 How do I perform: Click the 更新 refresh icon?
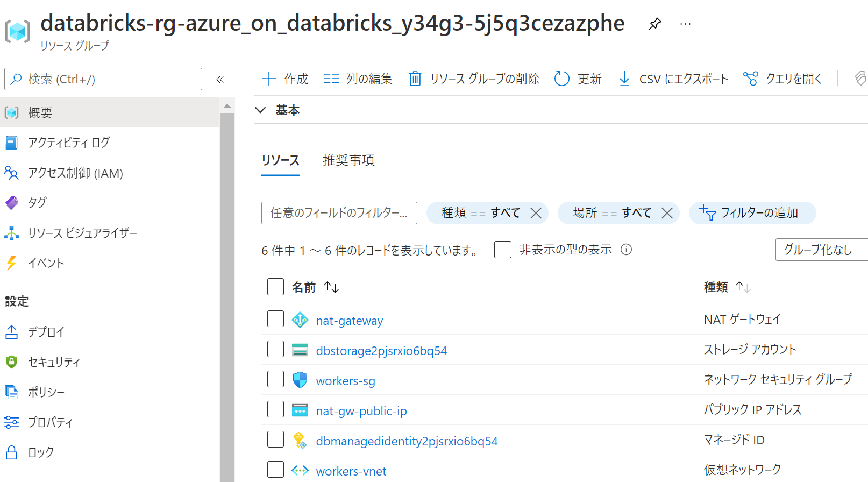(562, 79)
